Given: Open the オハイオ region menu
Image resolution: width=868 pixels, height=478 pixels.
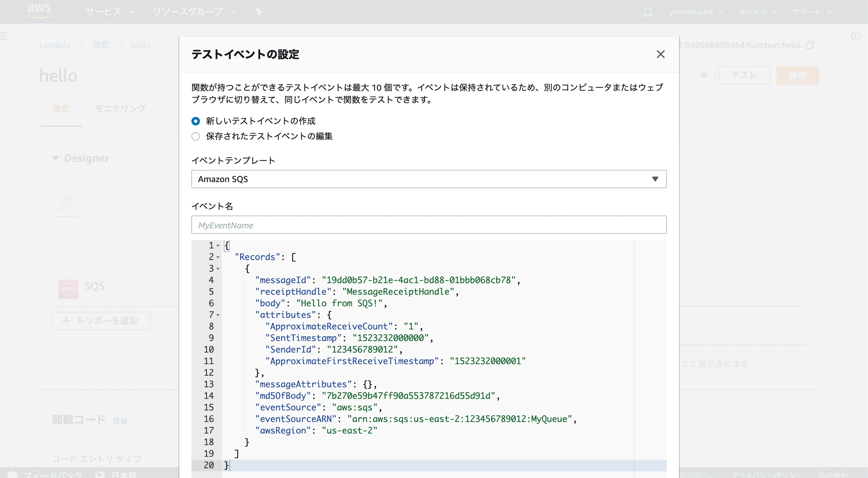Looking at the screenshot, I should pyautogui.click(x=757, y=12).
